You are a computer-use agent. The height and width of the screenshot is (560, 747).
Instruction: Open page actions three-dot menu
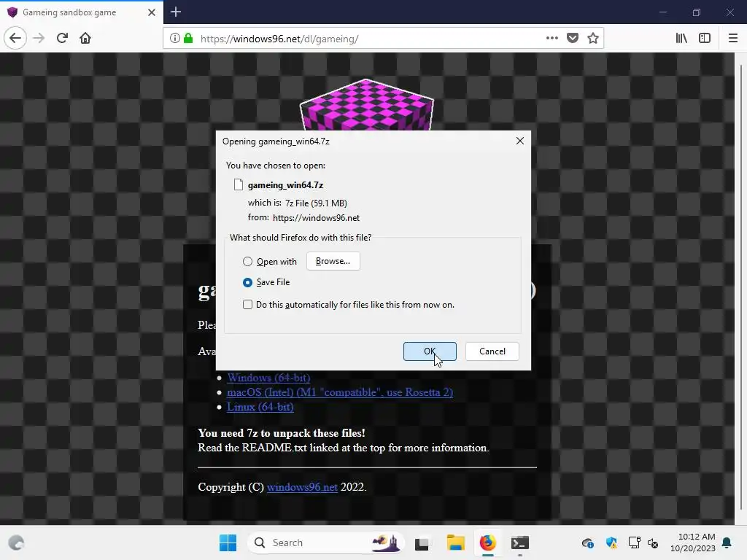click(551, 38)
